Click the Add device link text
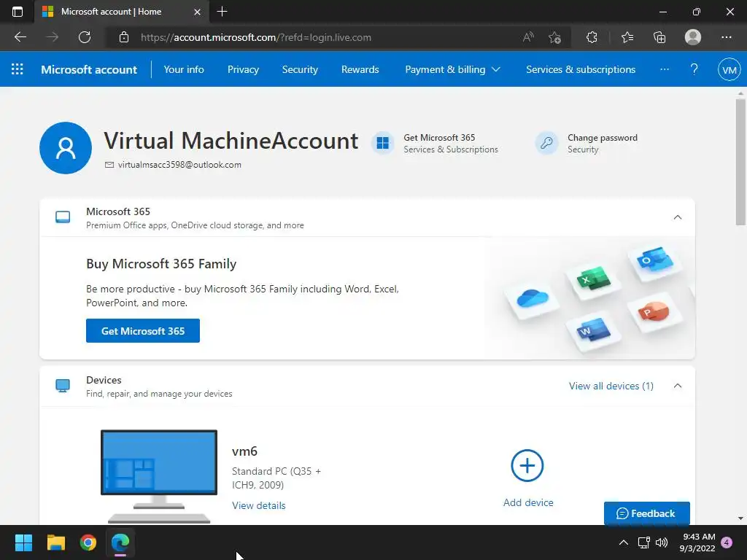This screenshot has width=747, height=560. [528, 502]
